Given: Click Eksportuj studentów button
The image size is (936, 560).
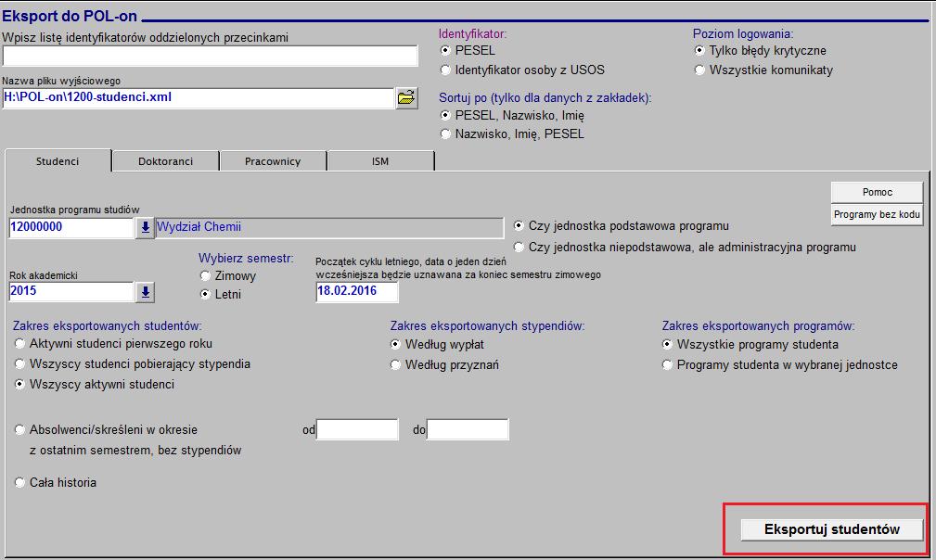Looking at the screenshot, I should point(831,529).
